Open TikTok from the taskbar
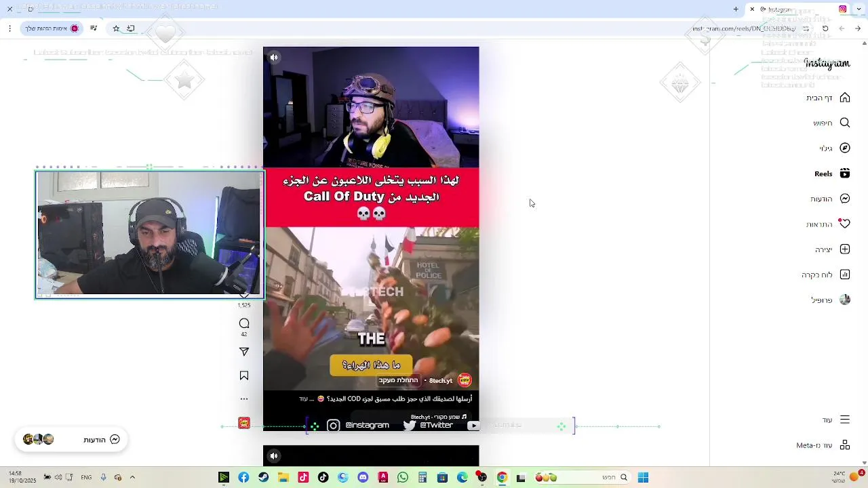This screenshot has height=488, width=868. pyautogui.click(x=323, y=478)
